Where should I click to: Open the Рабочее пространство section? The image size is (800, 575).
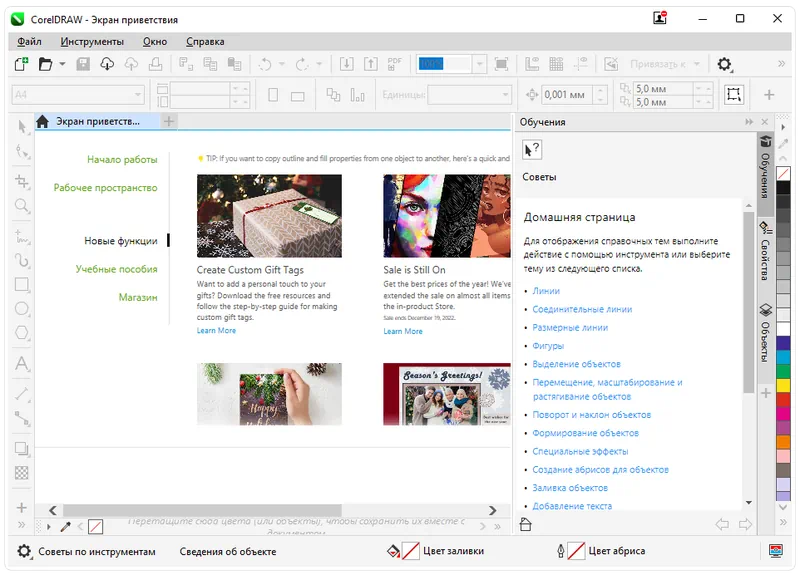click(105, 188)
